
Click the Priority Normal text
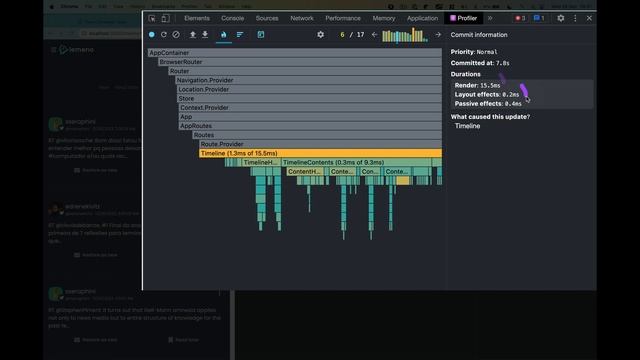(474, 52)
